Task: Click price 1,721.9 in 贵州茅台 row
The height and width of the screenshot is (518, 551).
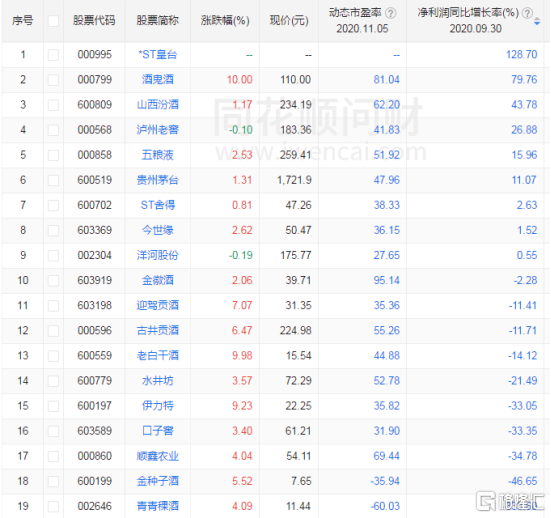Action: tap(294, 180)
